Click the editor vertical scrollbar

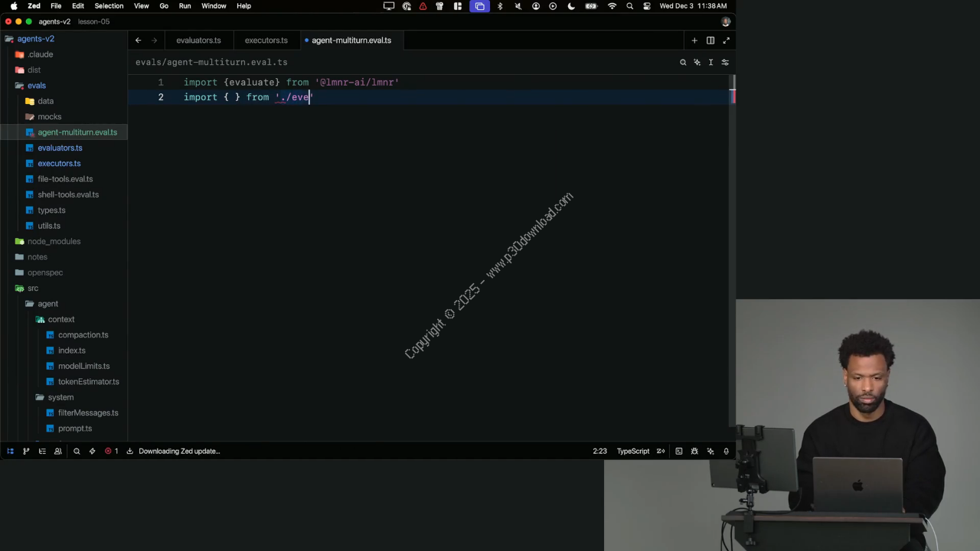point(733,230)
